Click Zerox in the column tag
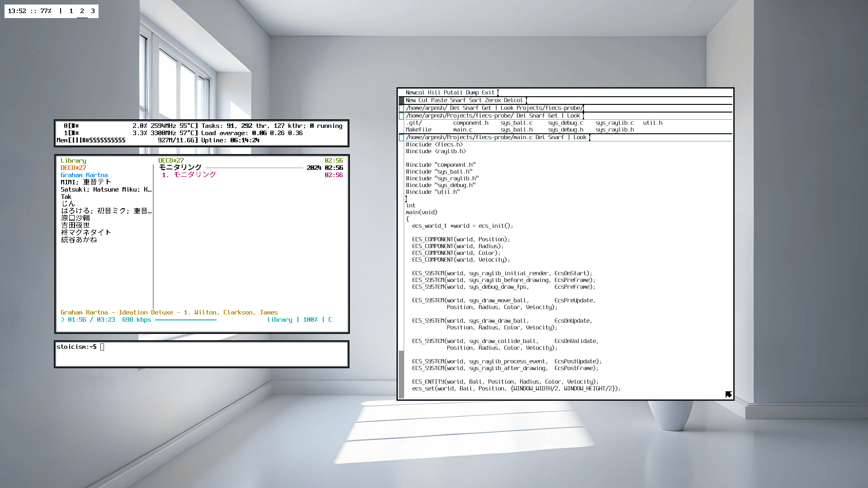Image resolution: width=868 pixels, height=488 pixels. point(493,100)
